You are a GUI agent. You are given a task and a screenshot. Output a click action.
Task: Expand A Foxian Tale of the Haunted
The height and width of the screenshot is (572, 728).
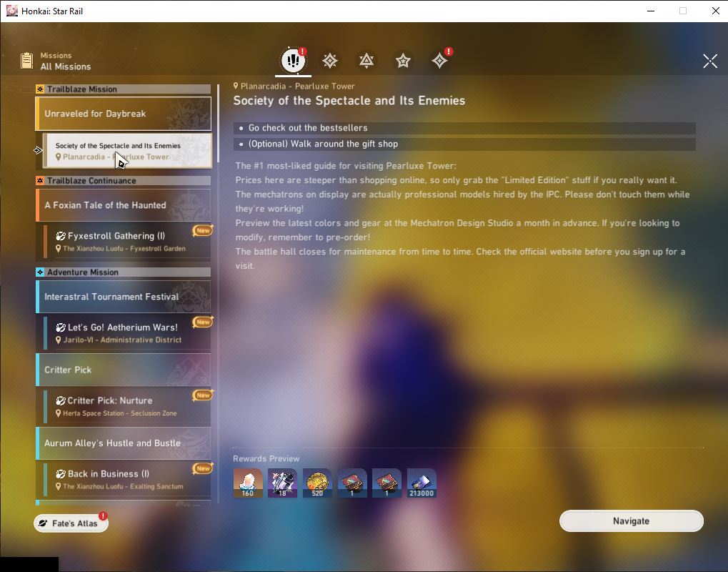[x=124, y=205]
